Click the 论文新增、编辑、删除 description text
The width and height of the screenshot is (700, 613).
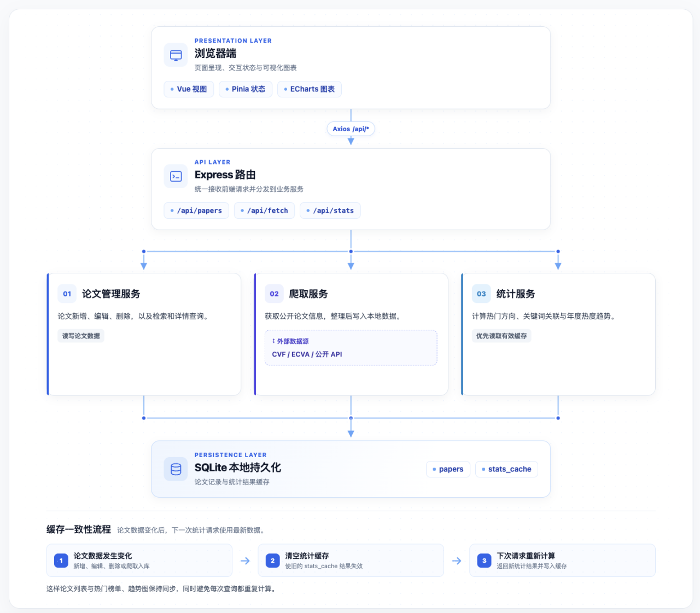pyautogui.click(x=134, y=316)
